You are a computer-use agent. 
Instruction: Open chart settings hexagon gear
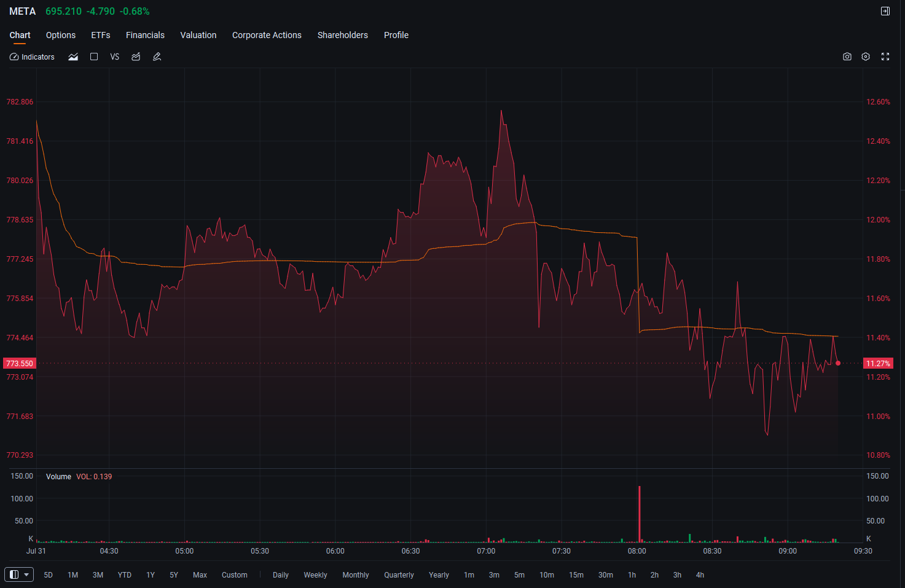tap(866, 57)
